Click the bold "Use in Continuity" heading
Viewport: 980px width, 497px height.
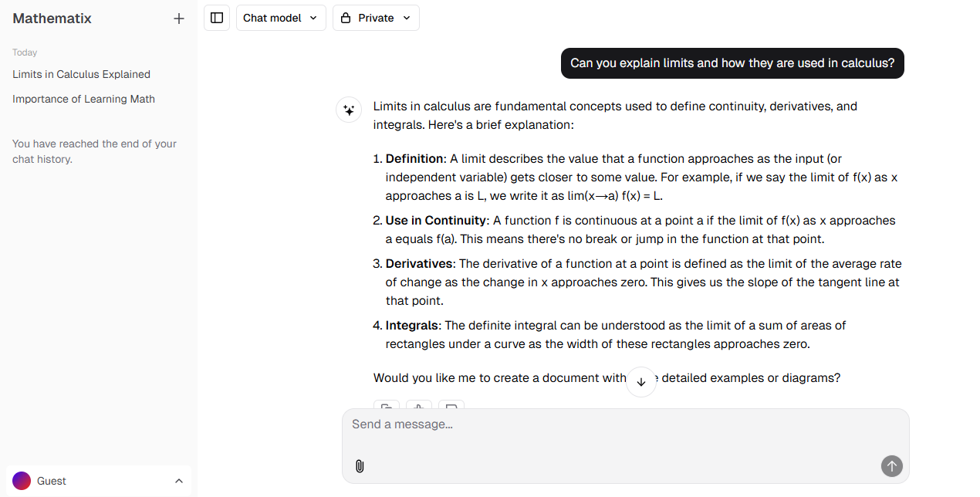(x=436, y=221)
